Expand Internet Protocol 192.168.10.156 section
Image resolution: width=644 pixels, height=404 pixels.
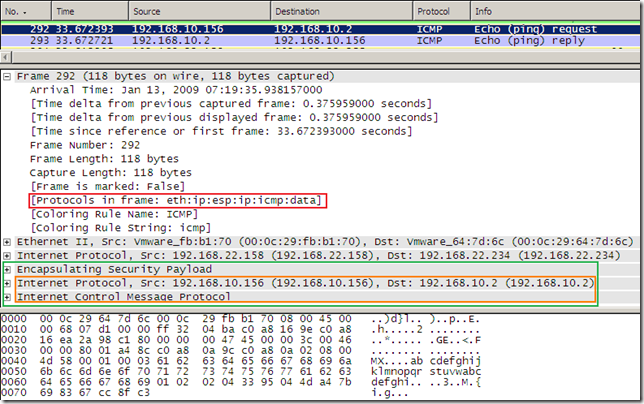(9, 283)
